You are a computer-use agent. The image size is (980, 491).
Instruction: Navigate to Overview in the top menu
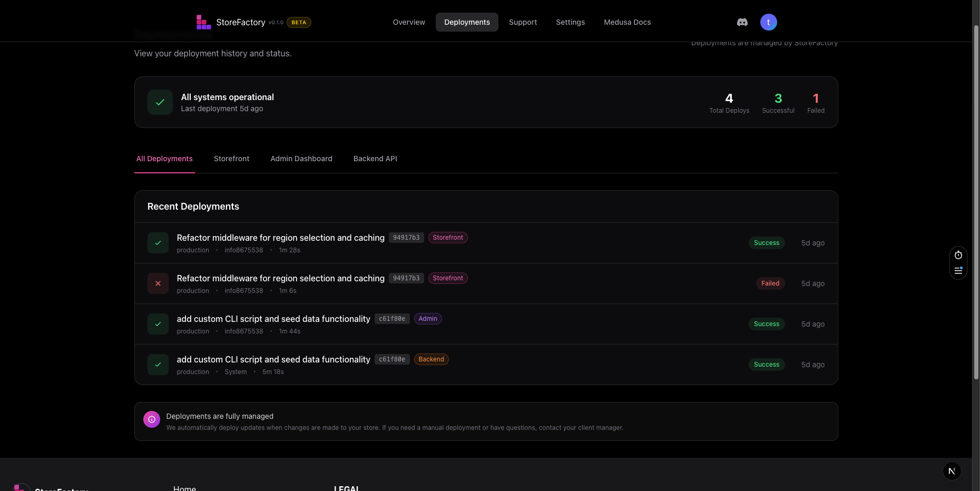tap(408, 22)
